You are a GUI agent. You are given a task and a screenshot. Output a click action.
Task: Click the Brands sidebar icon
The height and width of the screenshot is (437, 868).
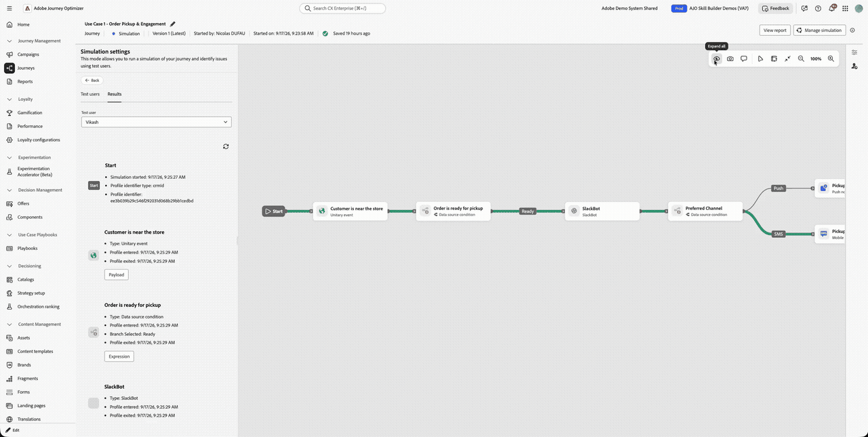pos(9,365)
